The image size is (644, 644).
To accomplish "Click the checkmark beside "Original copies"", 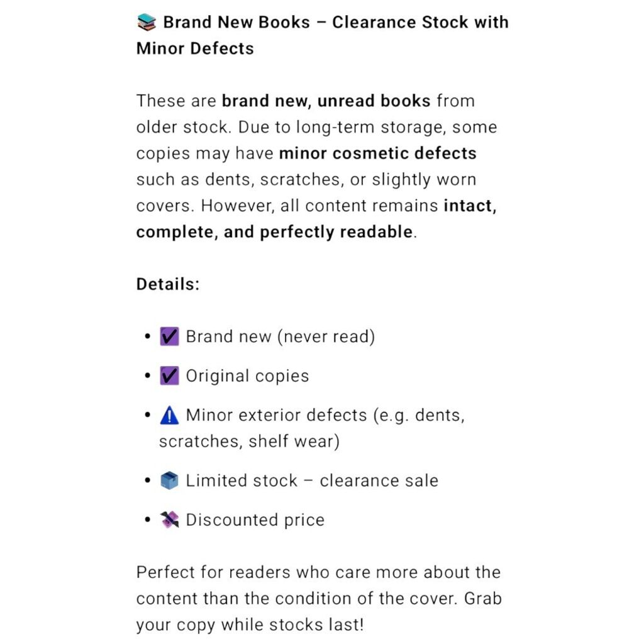I will 169,376.
